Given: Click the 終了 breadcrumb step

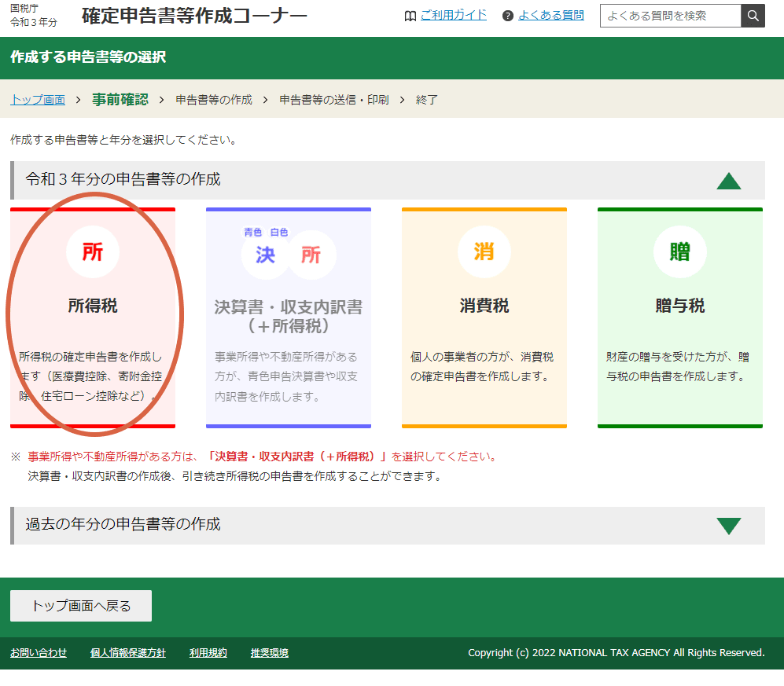Looking at the screenshot, I should [x=426, y=100].
